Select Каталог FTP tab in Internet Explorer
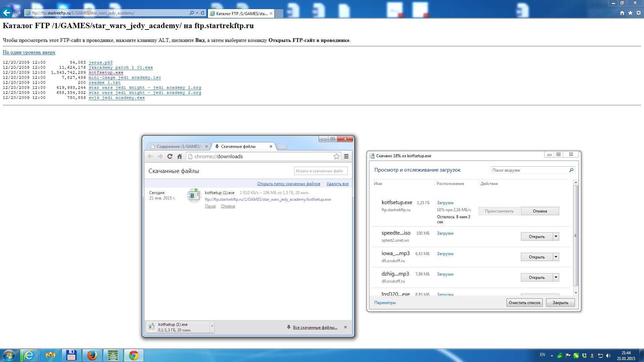The image size is (644, 362). (241, 13)
